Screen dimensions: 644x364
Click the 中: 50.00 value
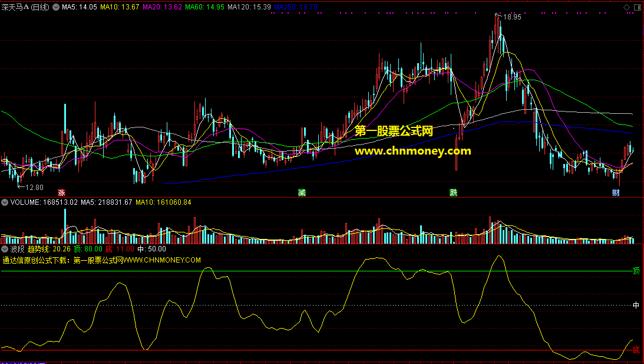coord(151,249)
